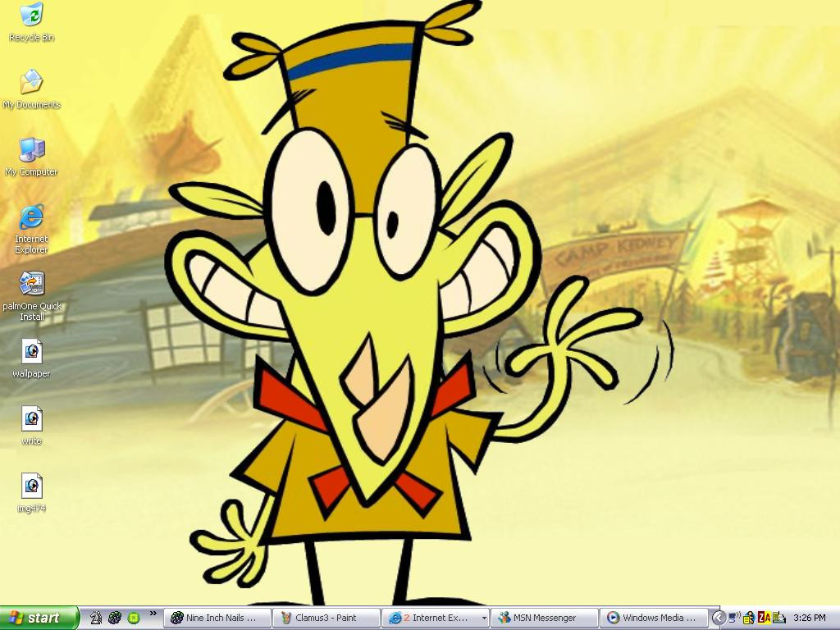Select the Internet Explorer desktop icon

click(32, 229)
